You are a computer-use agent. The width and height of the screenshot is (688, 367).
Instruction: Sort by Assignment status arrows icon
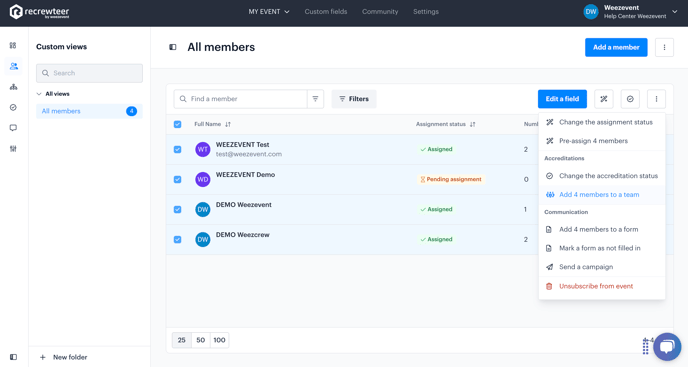473,124
